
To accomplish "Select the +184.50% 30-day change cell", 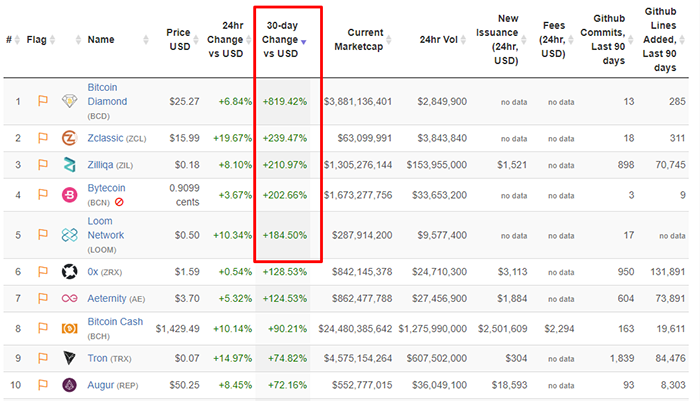I will (285, 235).
